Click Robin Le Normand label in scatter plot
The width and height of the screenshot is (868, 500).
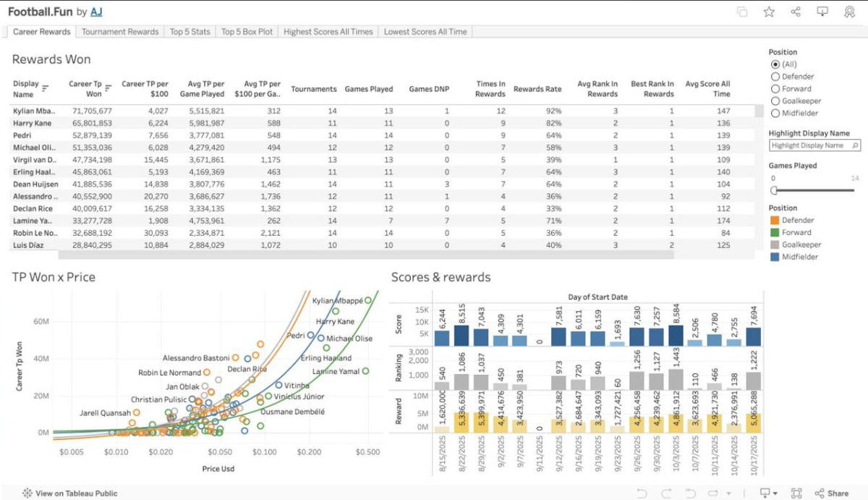click(x=168, y=373)
